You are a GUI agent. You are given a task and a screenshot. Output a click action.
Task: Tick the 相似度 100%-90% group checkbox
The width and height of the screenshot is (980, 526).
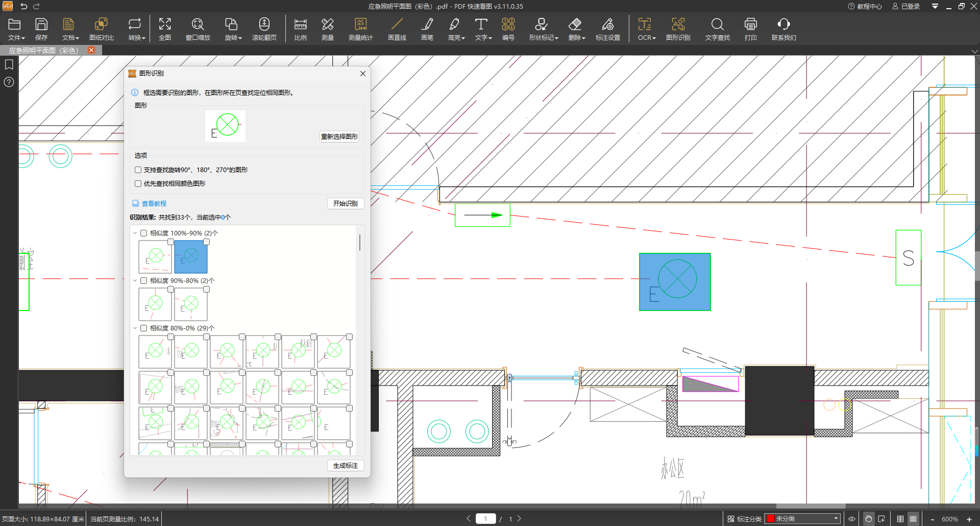144,233
